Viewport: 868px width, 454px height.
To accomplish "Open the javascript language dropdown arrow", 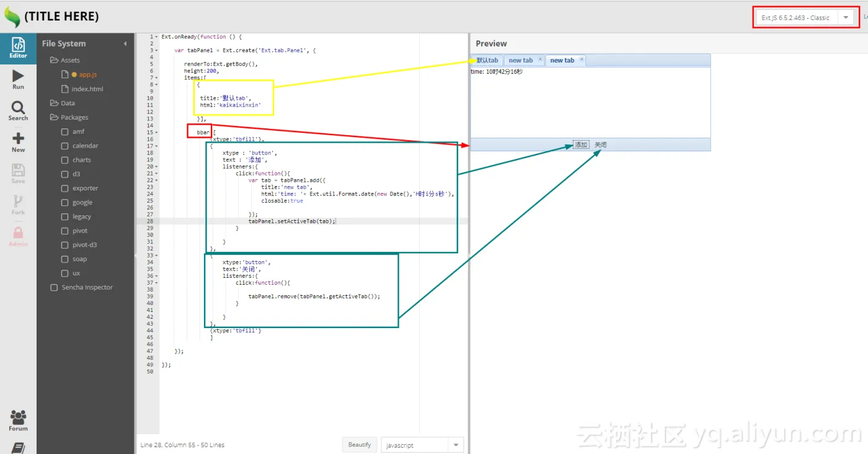I will point(456,445).
